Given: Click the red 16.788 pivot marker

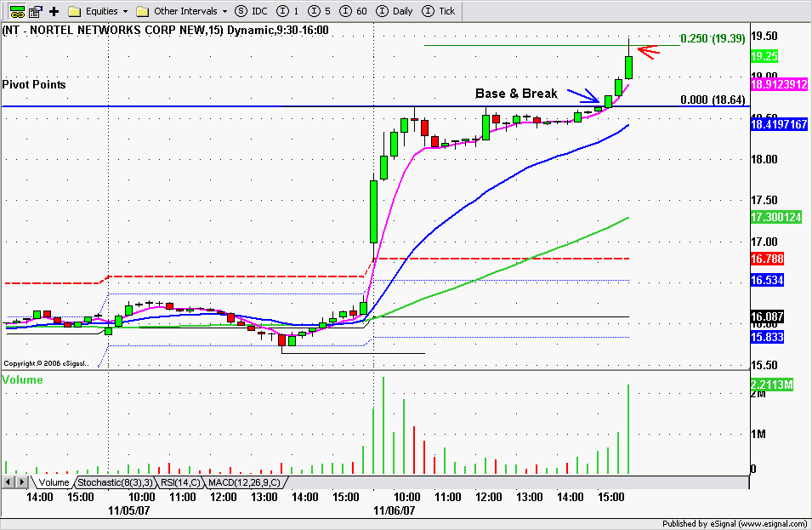Looking at the screenshot, I should click(767, 259).
